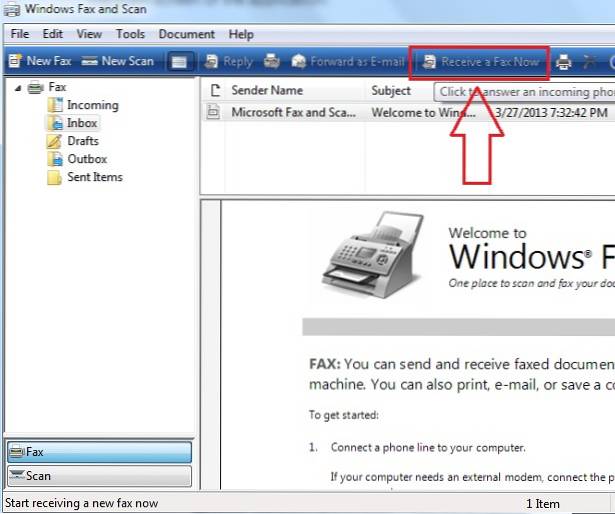
Task: Click the Welcome to Win... subject cell
Action: tap(424, 113)
